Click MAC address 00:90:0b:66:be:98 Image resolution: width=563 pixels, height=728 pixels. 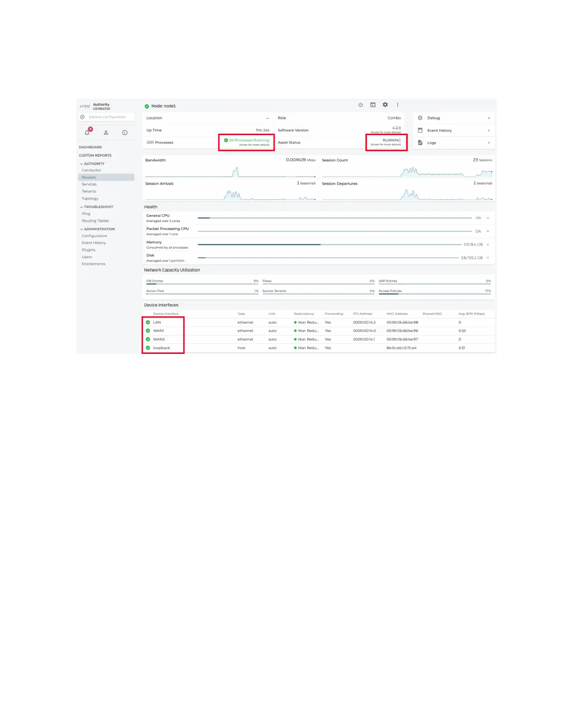pos(402,322)
